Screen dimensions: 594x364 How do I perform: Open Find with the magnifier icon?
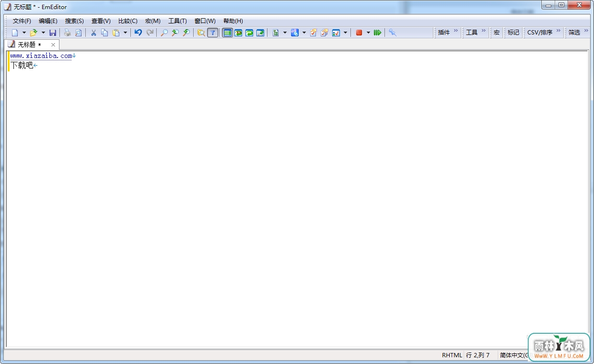click(x=164, y=33)
